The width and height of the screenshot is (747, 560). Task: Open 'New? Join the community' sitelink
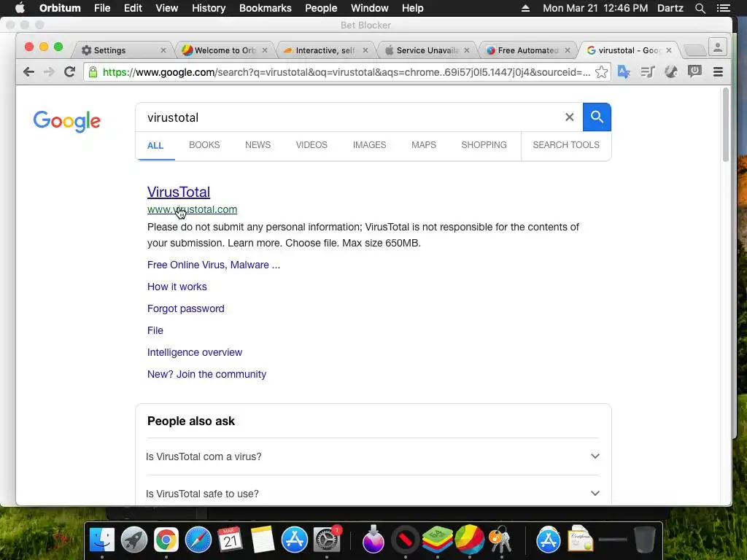pyautogui.click(x=206, y=374)
